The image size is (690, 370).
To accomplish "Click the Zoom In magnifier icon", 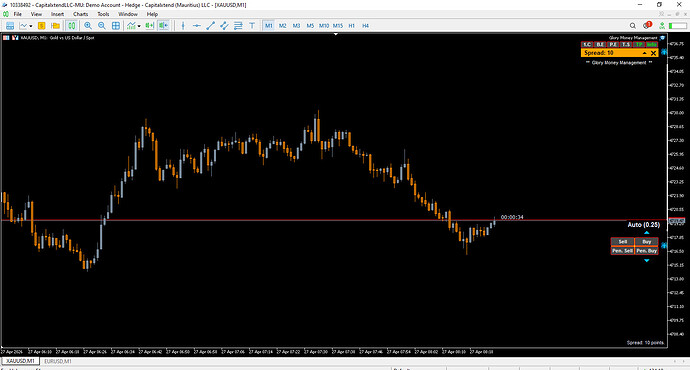I will click(x=88, y=26).
